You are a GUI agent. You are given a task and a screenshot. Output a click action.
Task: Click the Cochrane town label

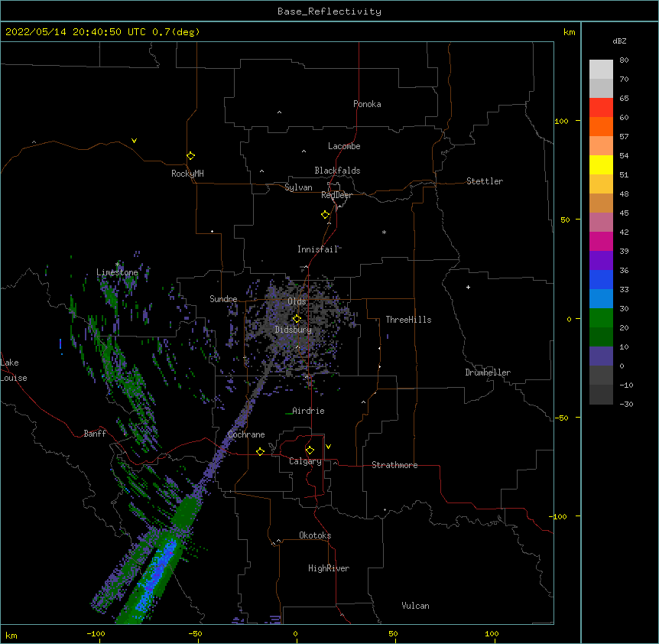tap(246, 434)
